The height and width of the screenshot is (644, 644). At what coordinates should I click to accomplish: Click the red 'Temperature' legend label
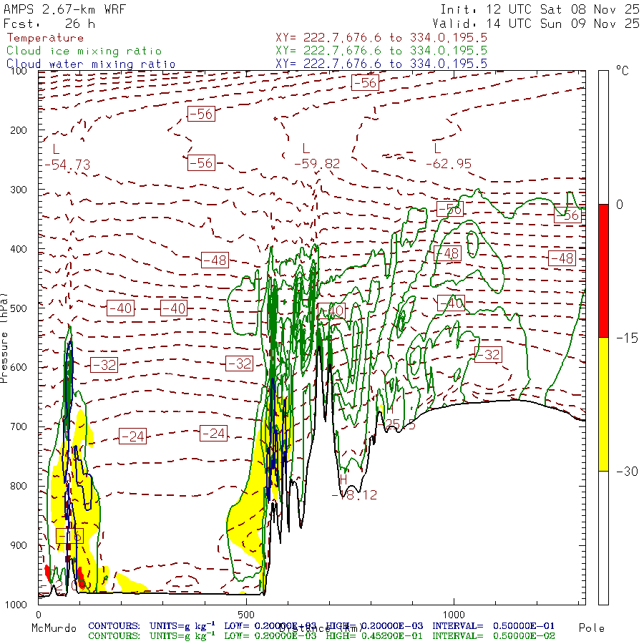[x=45, y=38]
